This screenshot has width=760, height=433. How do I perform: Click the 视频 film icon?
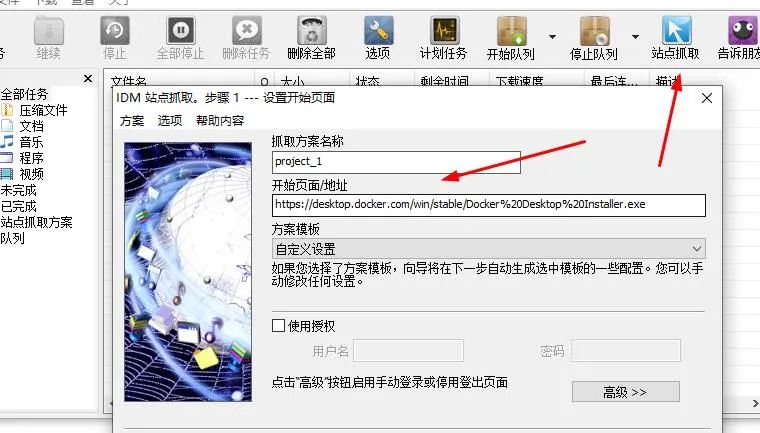coord(7,174)
